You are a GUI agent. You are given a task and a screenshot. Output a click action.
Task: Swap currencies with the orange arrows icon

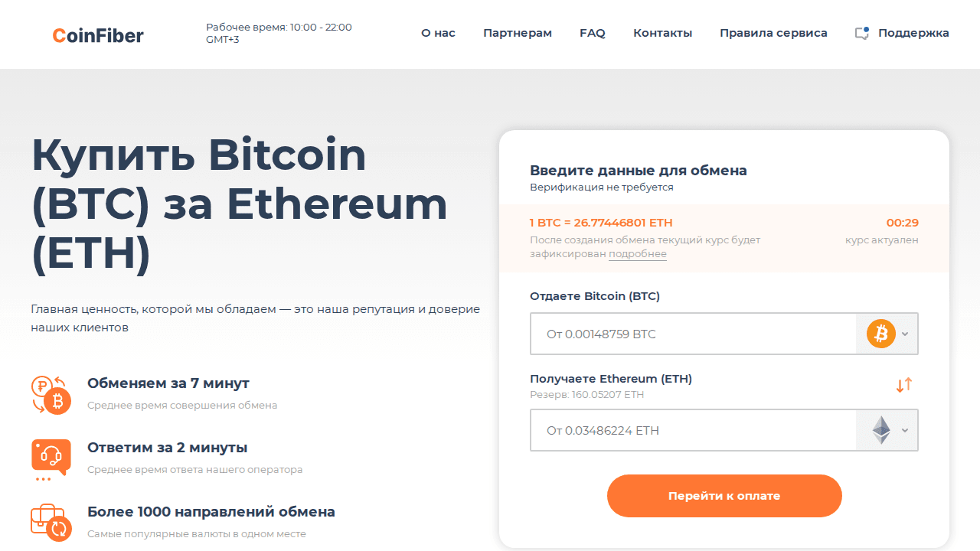904,385
